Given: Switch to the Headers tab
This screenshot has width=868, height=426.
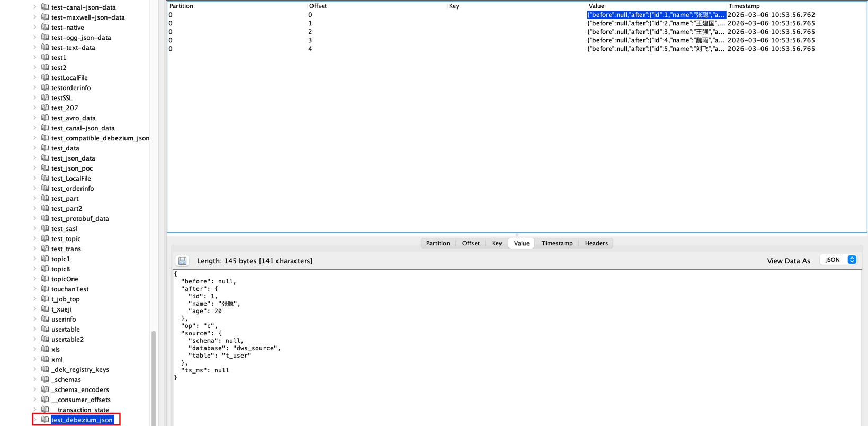Looking at the screenshot, I should [x=596, y=243].
